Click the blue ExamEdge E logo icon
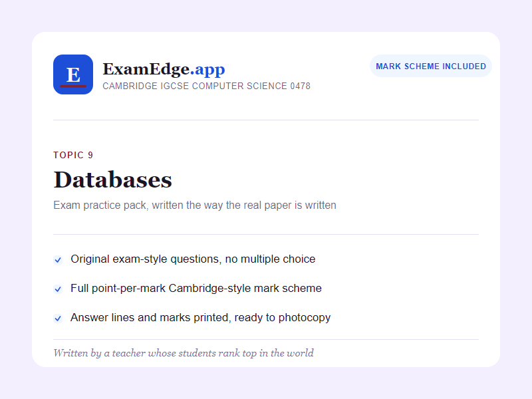Viewport: 532px width, 399px height. point(73,74)
